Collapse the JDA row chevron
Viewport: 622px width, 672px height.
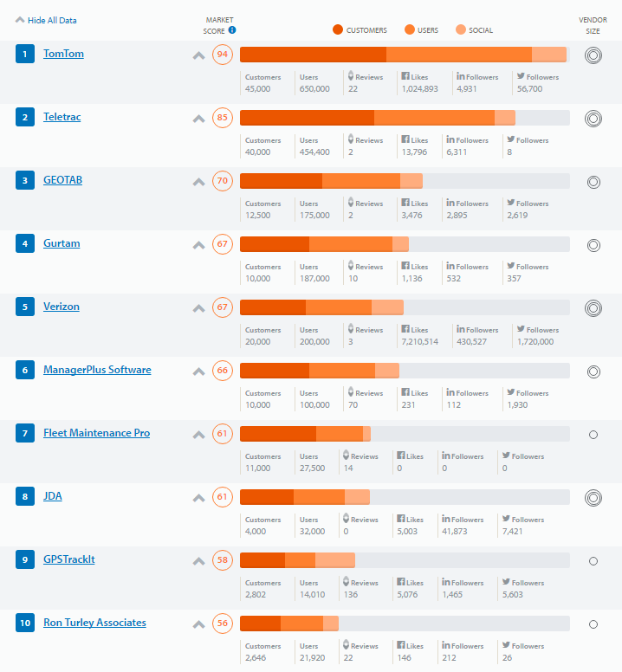tap(198, 498)
